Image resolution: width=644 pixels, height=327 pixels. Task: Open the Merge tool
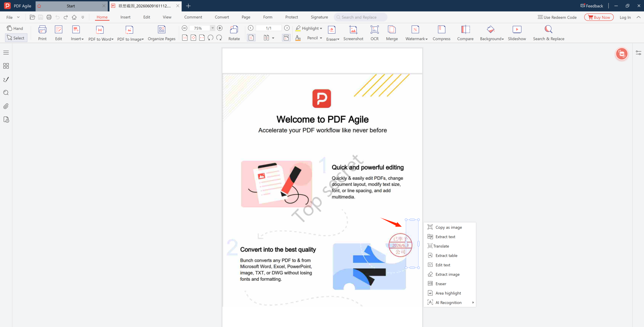pos(392,33)
